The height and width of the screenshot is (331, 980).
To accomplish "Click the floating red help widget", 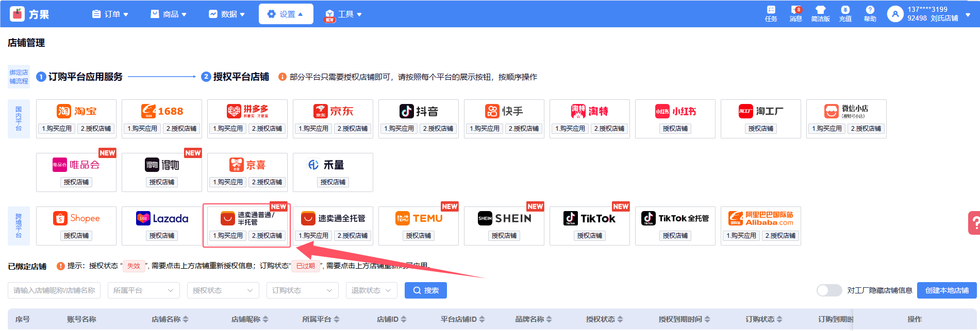I will click(974, 223).
